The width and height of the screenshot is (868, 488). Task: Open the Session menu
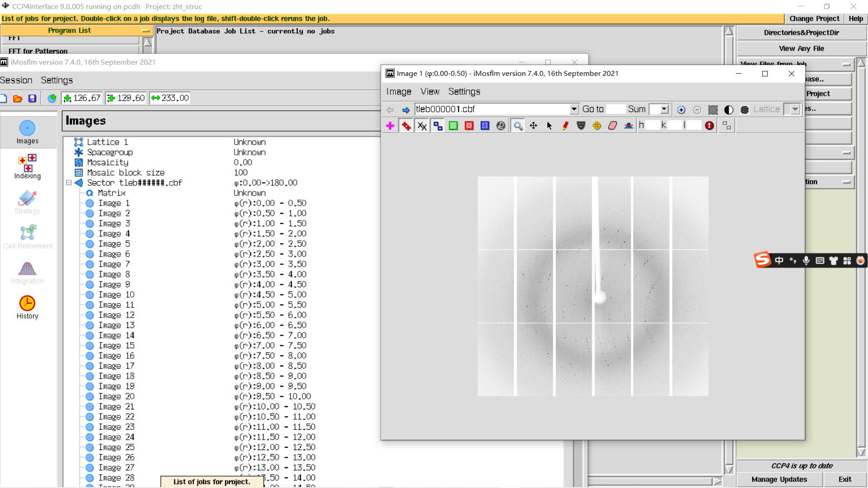pos(16,80)
